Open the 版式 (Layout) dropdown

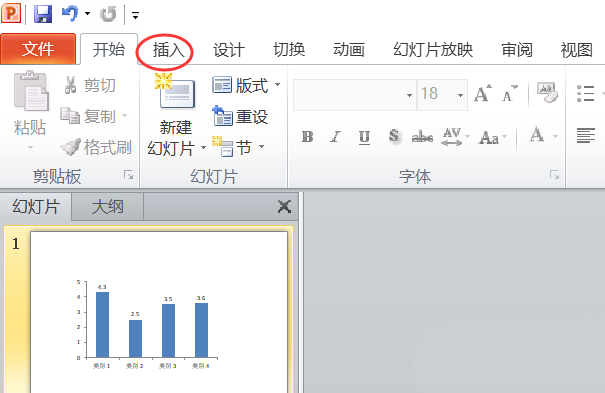click(246, 85)
